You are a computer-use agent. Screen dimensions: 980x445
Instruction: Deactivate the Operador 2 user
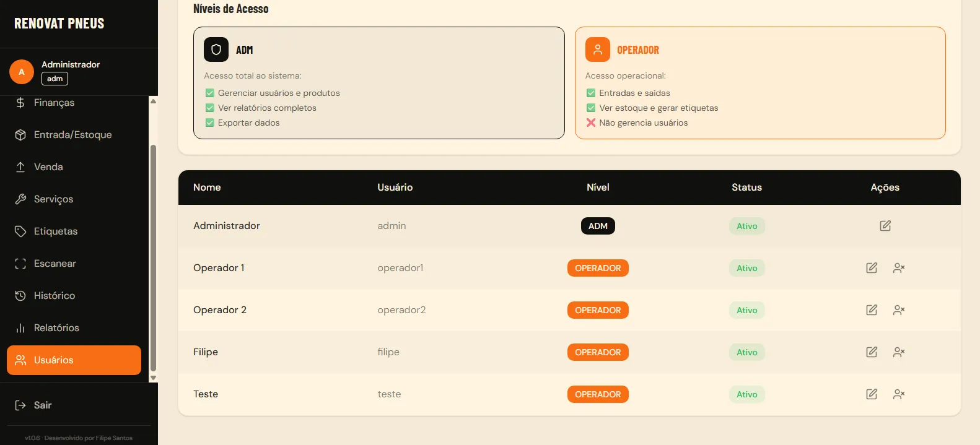[899, 310]
